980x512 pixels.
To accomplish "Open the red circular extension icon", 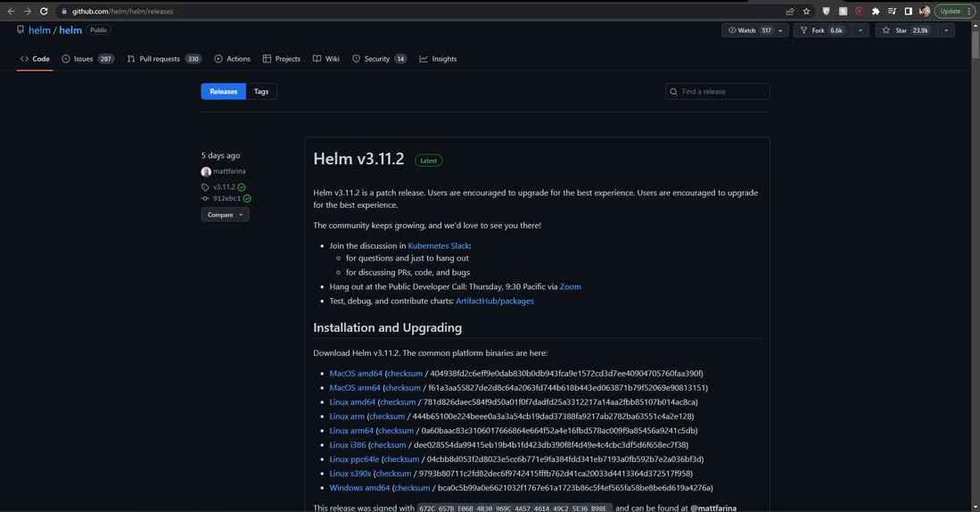I will (860, 12).
